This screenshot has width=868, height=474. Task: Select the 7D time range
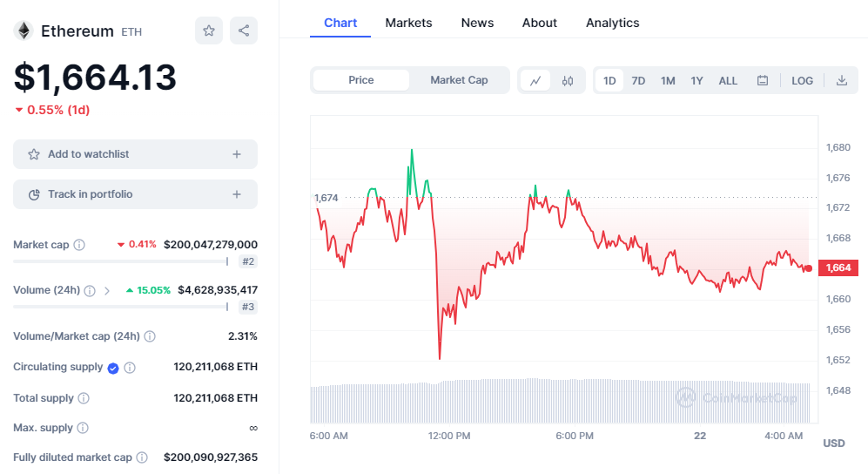click(x=638, y=81)
